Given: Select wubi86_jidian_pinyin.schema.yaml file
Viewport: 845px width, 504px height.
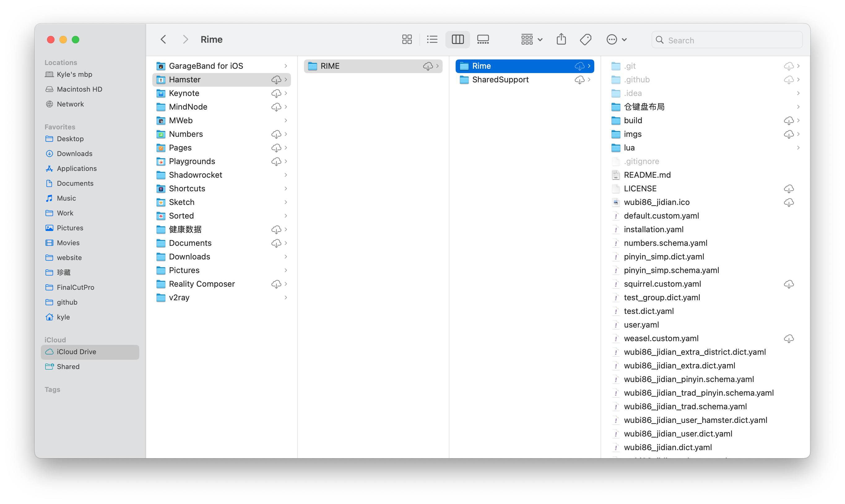Looking at the screenshot, I should tap(705, 379).
